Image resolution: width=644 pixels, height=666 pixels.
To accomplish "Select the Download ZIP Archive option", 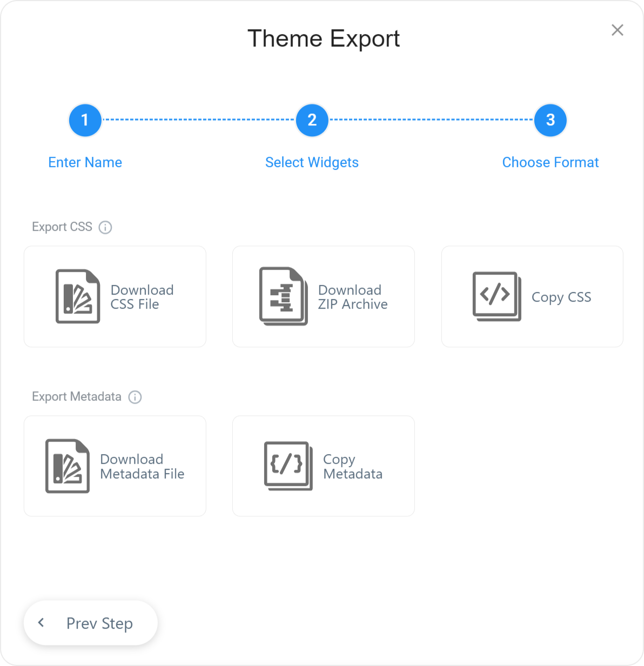I will pyautogui.click(x=323, y=296).
